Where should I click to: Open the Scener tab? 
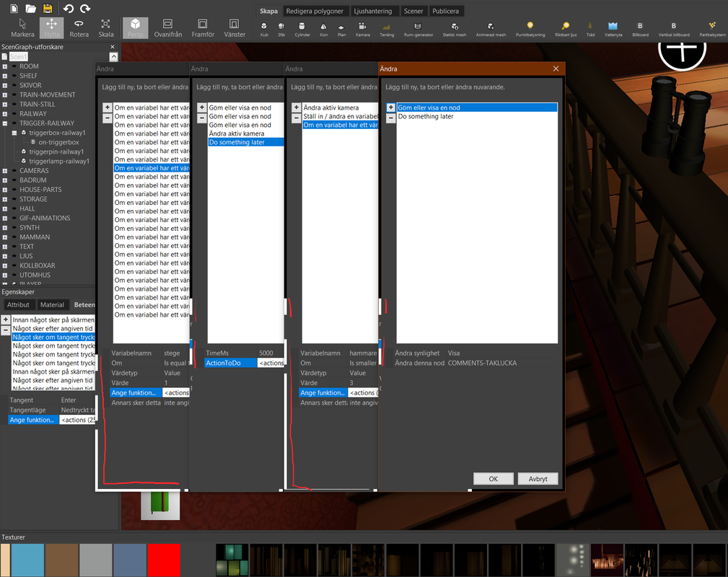click(x=413, y=11)
